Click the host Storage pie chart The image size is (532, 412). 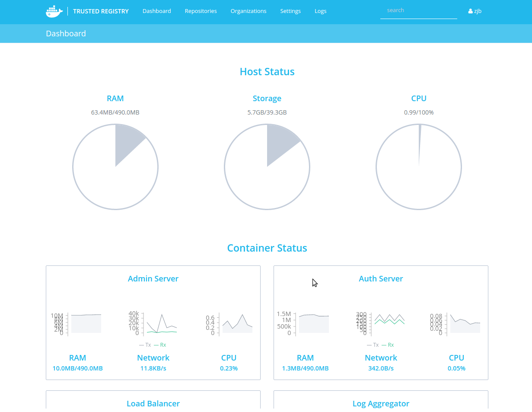[267, 167]
